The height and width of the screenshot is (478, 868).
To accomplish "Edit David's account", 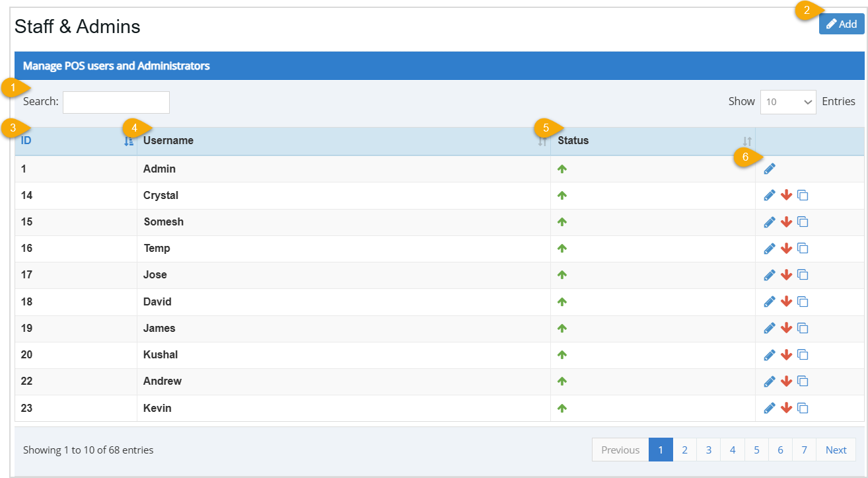I will click(769, 301).
